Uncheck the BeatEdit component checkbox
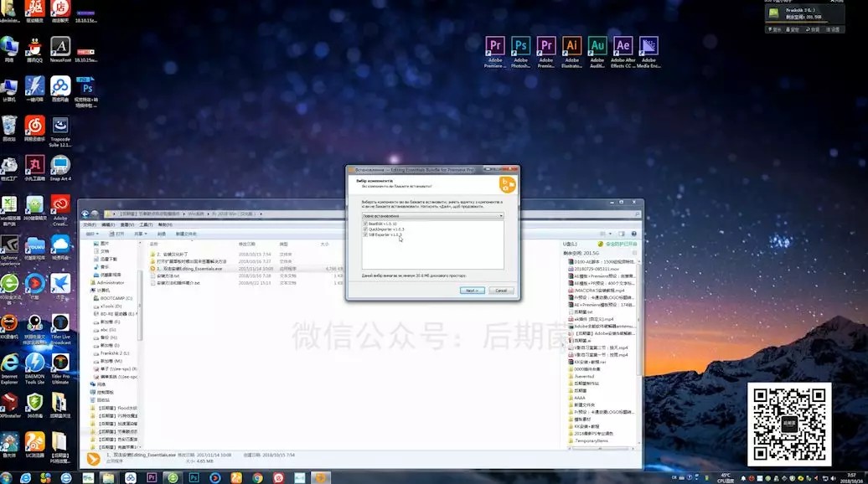Screen dimensions: 868x484 (x=365, y=224)
